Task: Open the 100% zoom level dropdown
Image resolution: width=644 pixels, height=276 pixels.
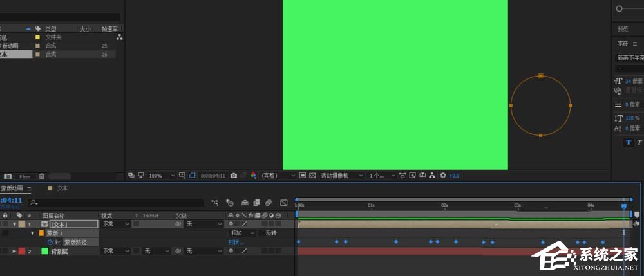Action: pyautogui.click(x=162, y=175)
